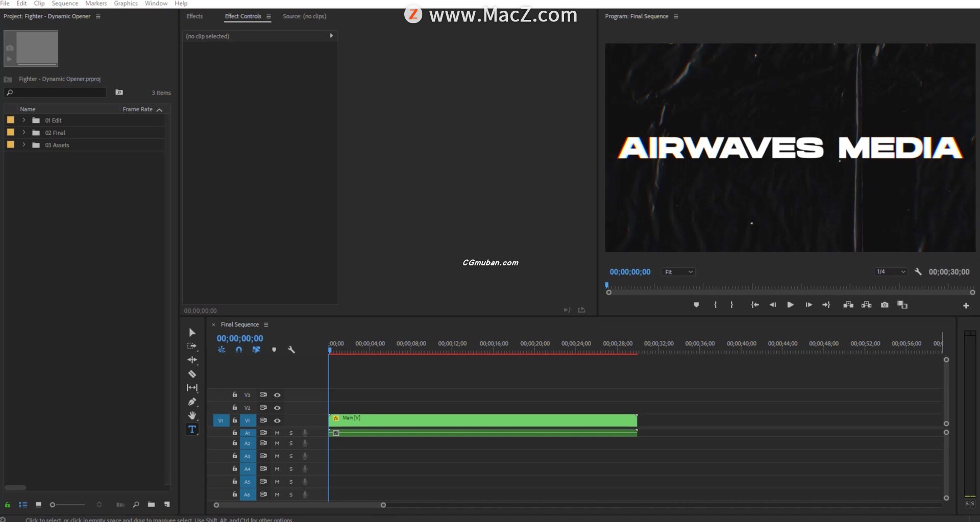The width and height of the screenshot is (980, 522).
Task: Open the Markers menu
Action: pos(96,4)
